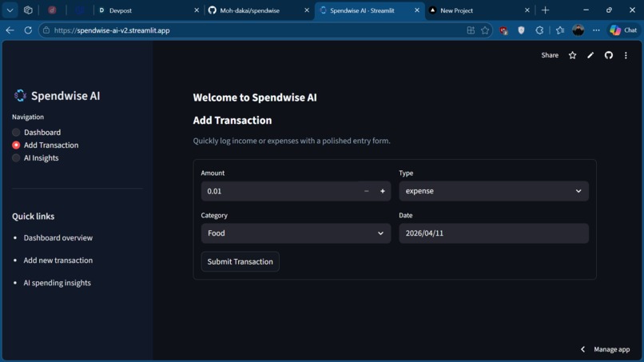The image size is (644, 362).
Task: Close the Moh-dakai/spendwise tab
Action: 307,10
